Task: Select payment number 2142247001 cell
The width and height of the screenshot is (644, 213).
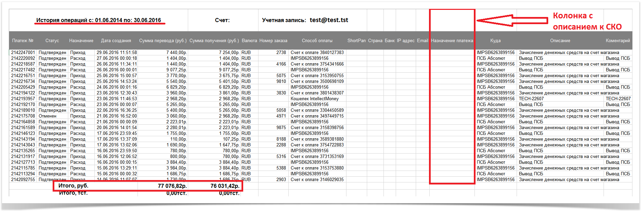Action: click(x=23, y=53)
